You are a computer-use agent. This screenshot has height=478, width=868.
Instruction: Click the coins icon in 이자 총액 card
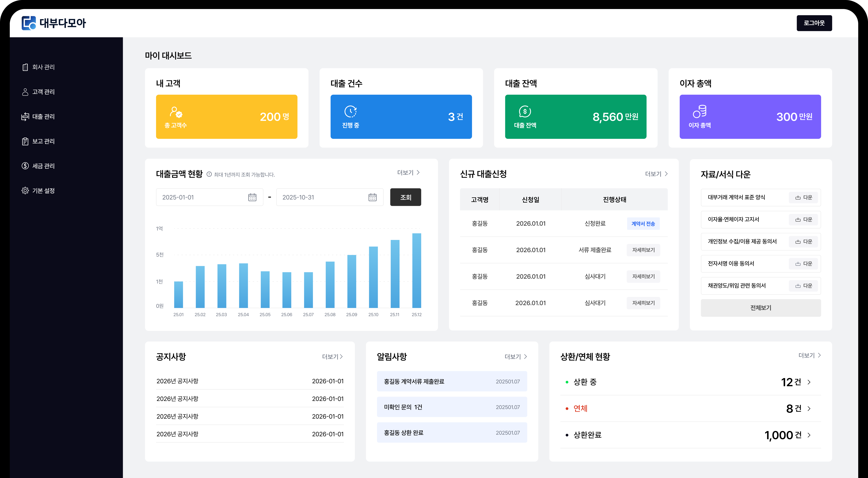click(x=700, y=112)
